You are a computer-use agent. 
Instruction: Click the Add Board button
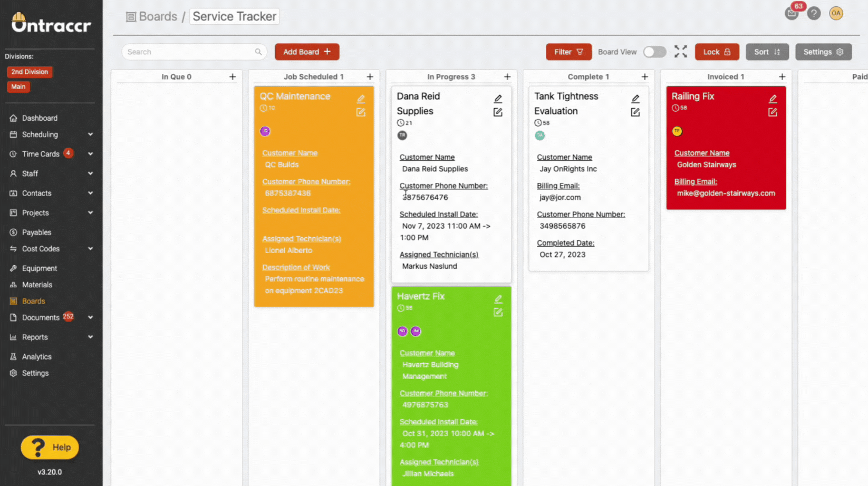307,52
